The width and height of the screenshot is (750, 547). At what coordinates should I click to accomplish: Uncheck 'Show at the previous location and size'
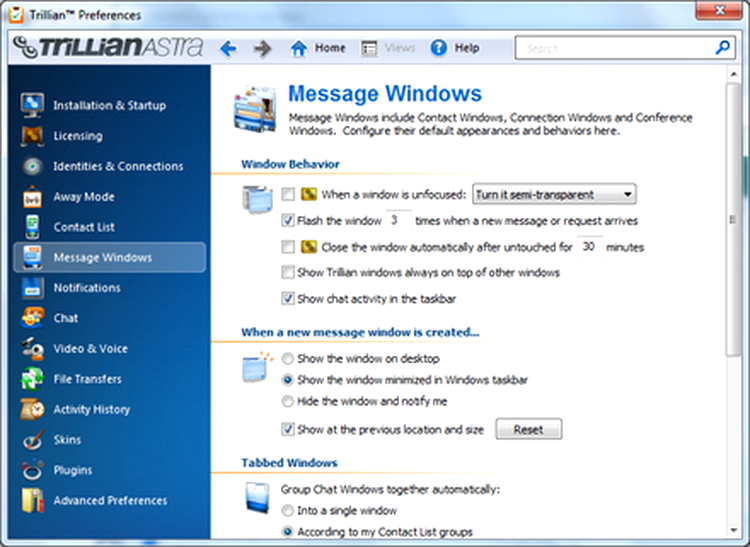(288, 429)
